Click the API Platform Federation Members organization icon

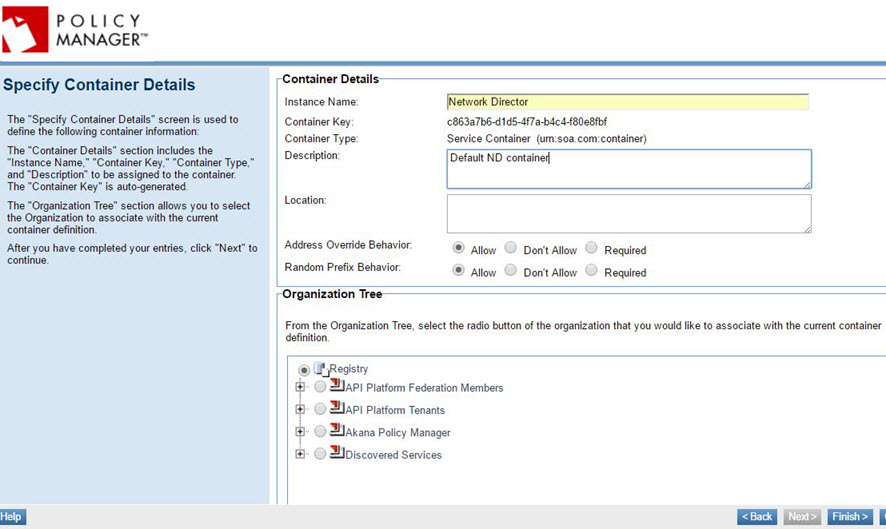[337, 385]
